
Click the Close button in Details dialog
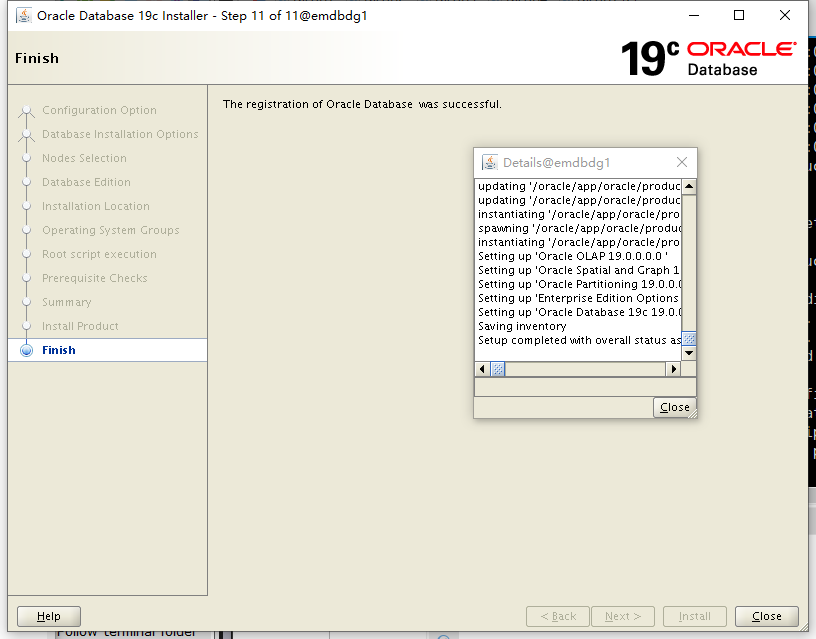(x=674, y=407)
